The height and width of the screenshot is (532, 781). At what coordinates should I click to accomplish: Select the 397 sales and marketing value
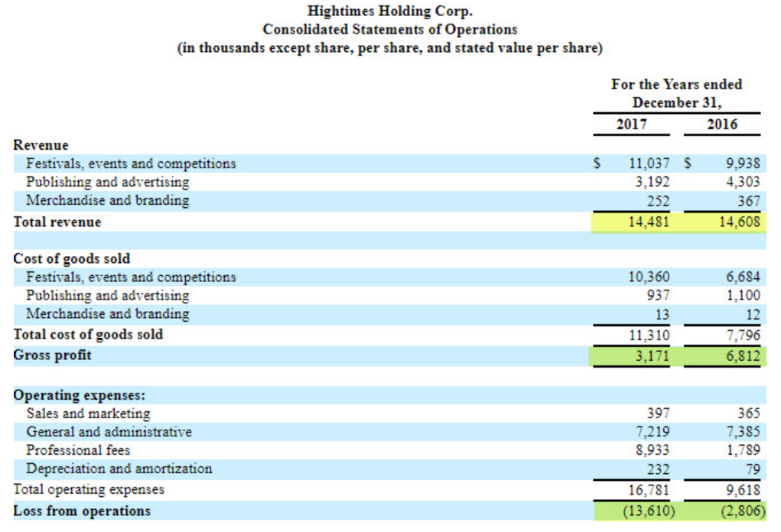point(658,413)
